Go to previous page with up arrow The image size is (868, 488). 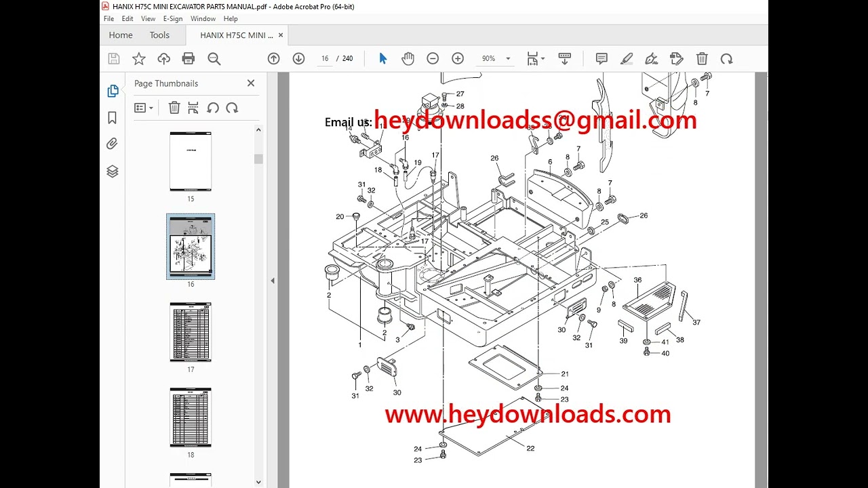click(x=273, y=59)
